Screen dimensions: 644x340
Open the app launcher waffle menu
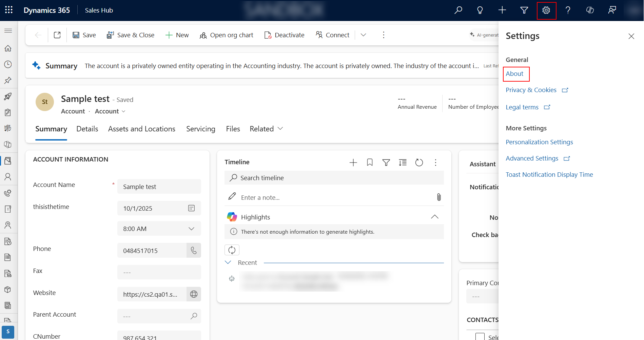[x=9, y=10]
